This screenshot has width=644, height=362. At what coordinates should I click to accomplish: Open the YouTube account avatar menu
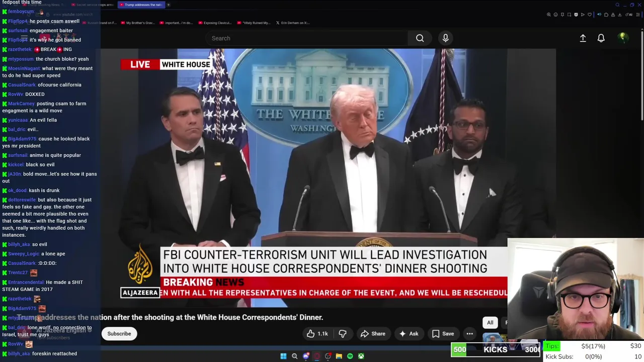coord(622,38)
